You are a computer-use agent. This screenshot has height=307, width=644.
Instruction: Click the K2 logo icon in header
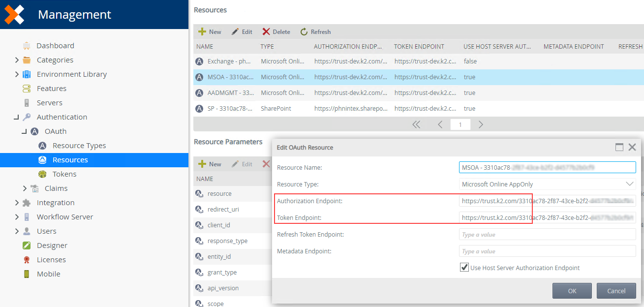click(x=14, y=14)
